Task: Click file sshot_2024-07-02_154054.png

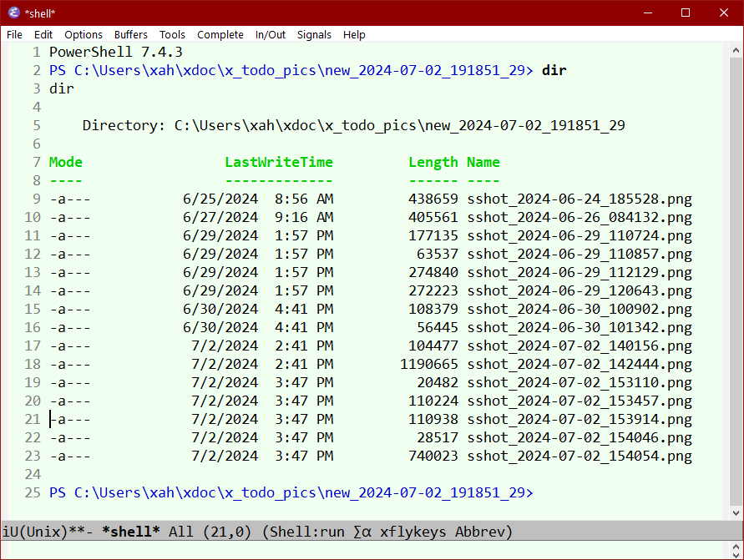Action: coord(580,457)
